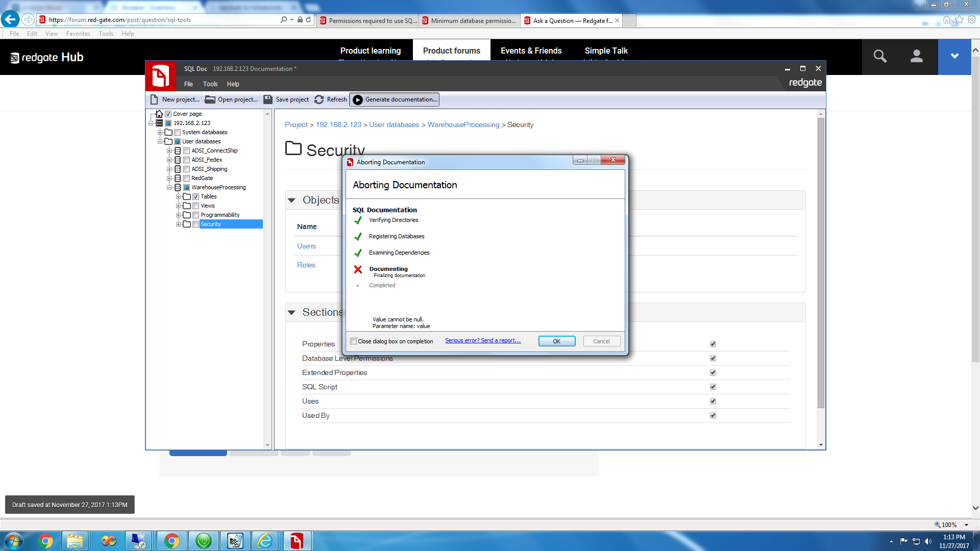Click the browser back arrow button
This screenshot has width=980, height=551.
pyautogui.click(x=10, y=19)
